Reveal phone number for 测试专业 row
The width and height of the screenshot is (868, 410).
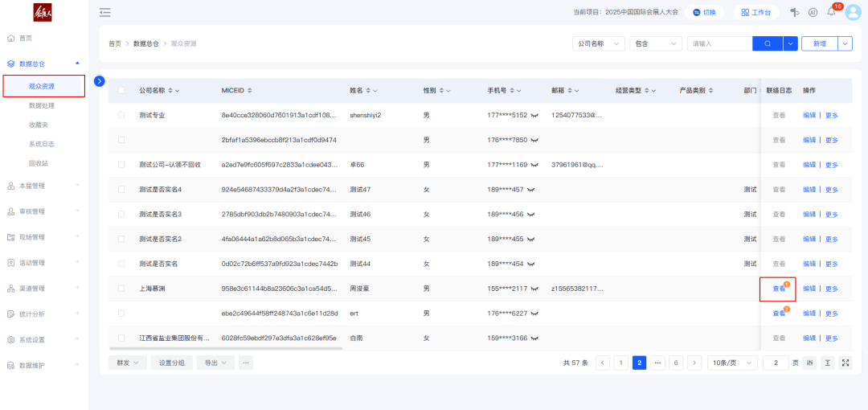coord(535,115)
